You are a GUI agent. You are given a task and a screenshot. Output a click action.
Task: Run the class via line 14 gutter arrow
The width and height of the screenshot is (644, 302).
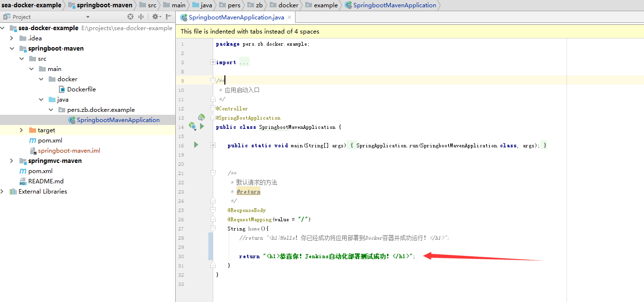tap(202, 126)
